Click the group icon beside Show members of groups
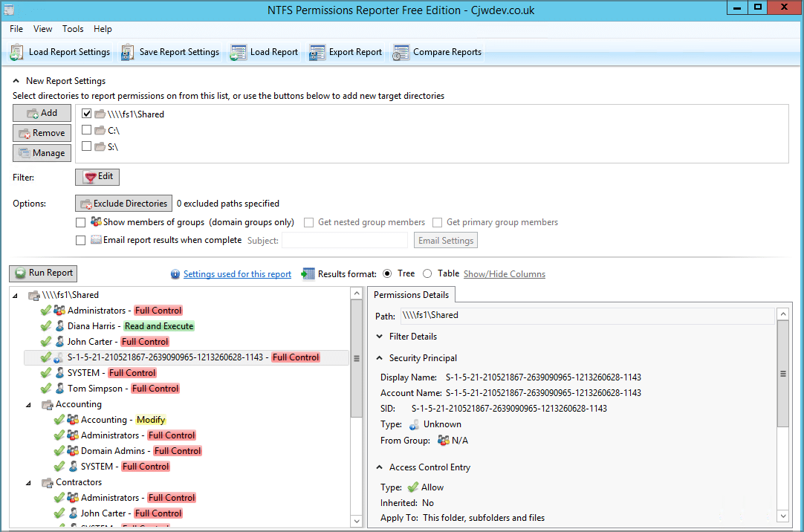This screenshot has height=532, width=804. tap(96, 221)
